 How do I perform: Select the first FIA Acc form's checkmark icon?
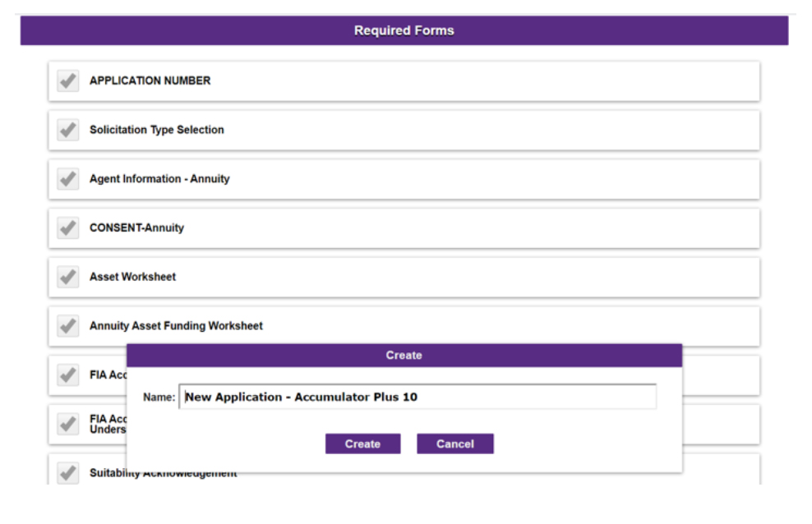pyautogui.click(x=67, y=375)
